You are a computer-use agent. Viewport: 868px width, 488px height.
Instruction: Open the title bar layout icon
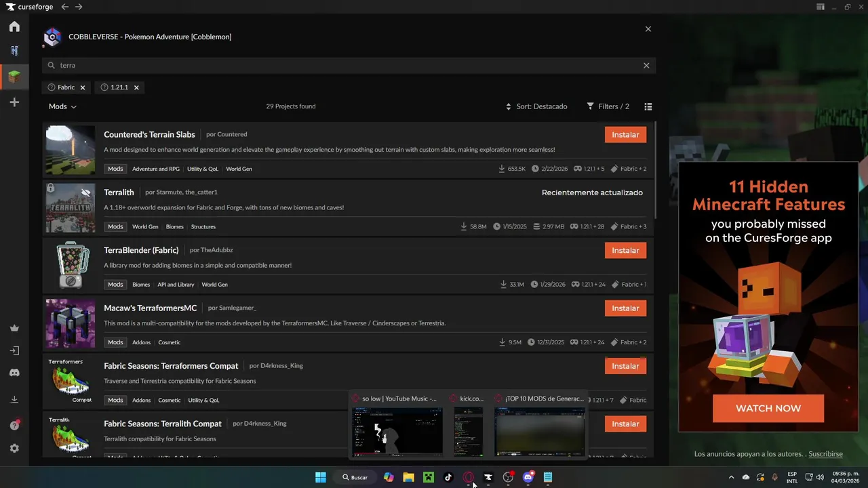[821, 7]
